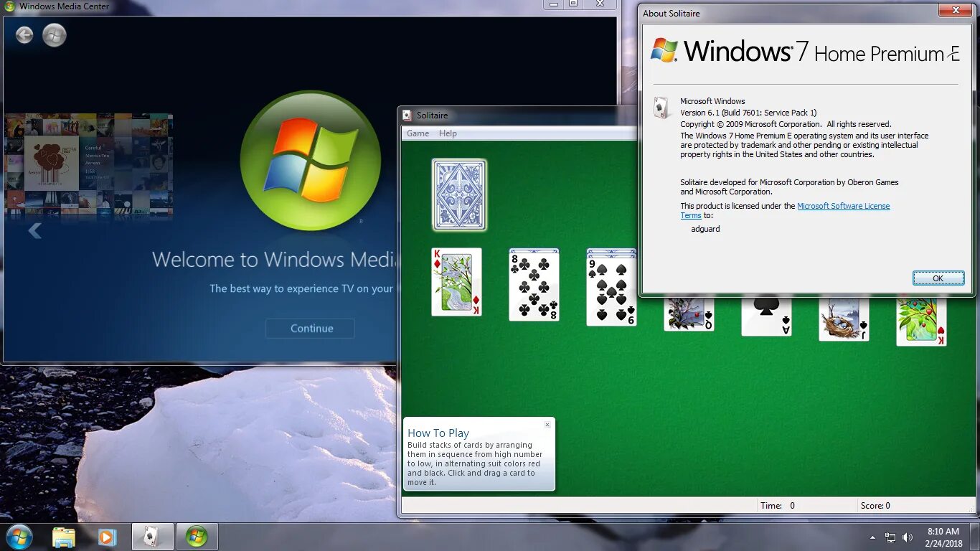Click the Media Center back arrow button

(x=24, y=35)
